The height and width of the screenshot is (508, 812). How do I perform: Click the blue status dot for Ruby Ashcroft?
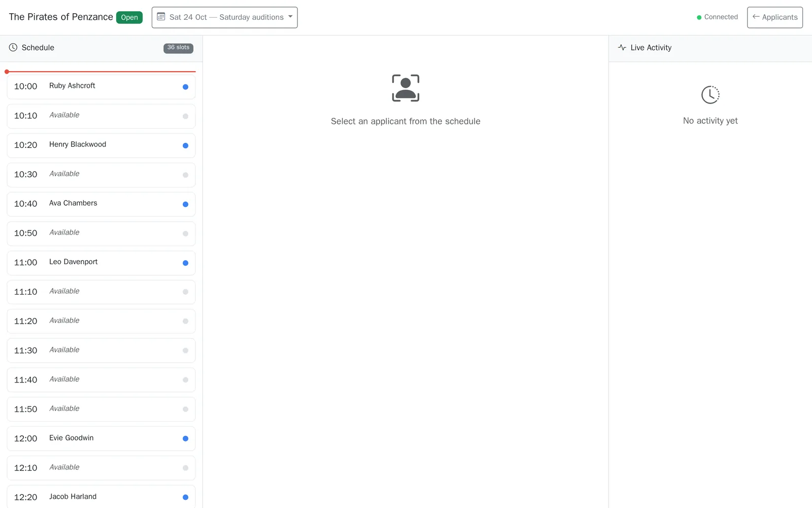tap(185, 87)
